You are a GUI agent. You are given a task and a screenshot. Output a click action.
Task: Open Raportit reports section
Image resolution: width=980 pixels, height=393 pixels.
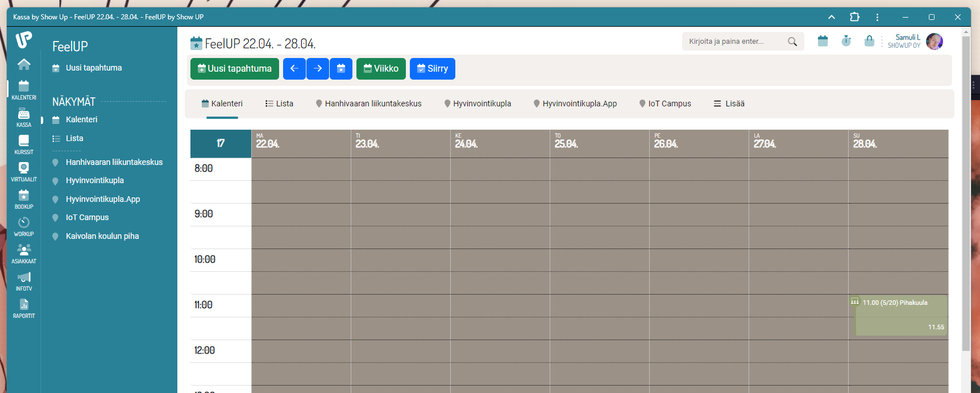tap(24, 308)
